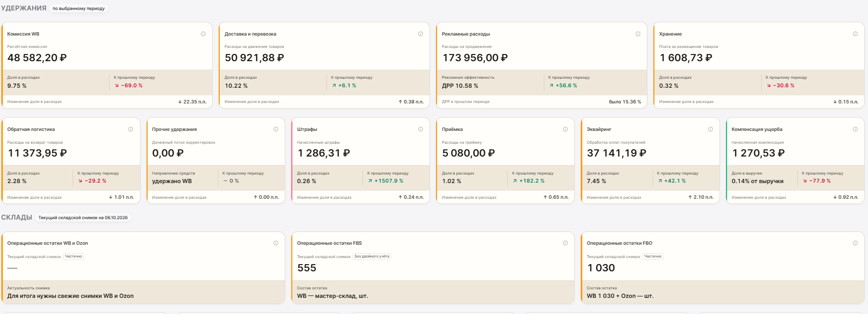Open info icon on Операционные остатки FBO
The height and width of the screenshot is (314, 868).
pos(855,243)
